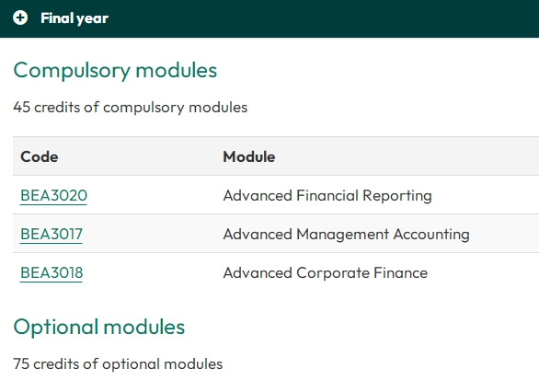The height and width of the screenshot is (392, 539).
Task: Open the BEA3017 module link
Action: (x=52, y=234)
